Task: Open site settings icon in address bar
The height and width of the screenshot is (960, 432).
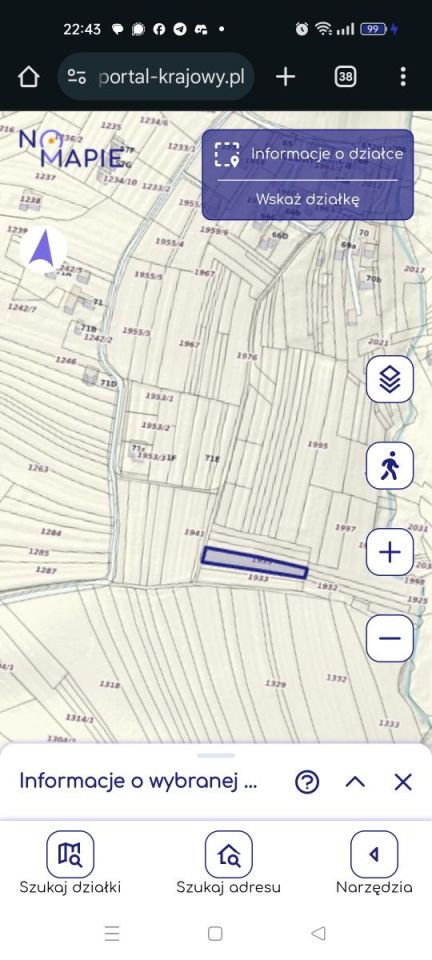Action: pyautogui.click(x=76, y=77)
